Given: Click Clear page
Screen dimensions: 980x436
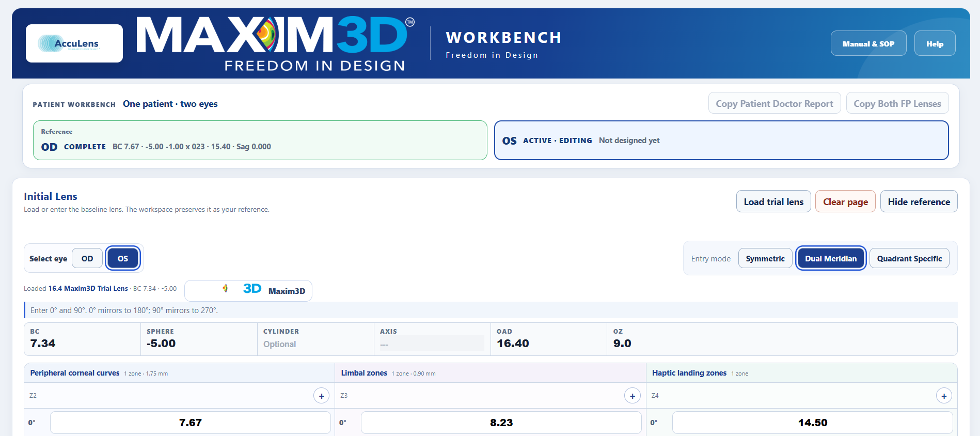Looking at the screenshot, I should click(845, 201).
